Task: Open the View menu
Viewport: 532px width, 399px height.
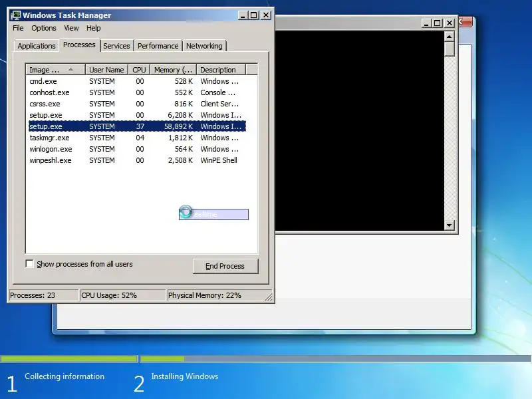Action: [71, 28]
